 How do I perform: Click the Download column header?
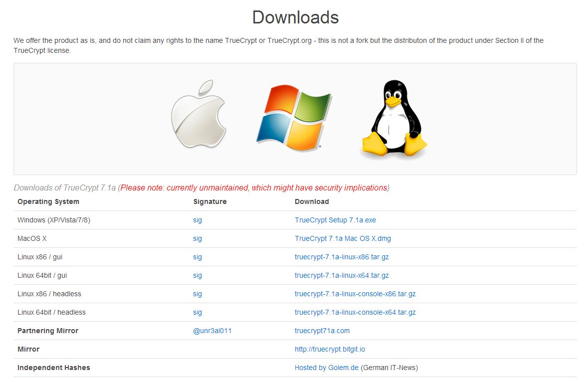coord(312,201)
